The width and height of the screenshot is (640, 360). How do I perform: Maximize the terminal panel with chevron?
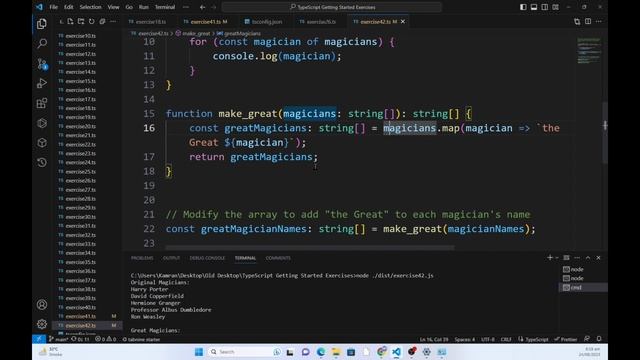(588, 258)
